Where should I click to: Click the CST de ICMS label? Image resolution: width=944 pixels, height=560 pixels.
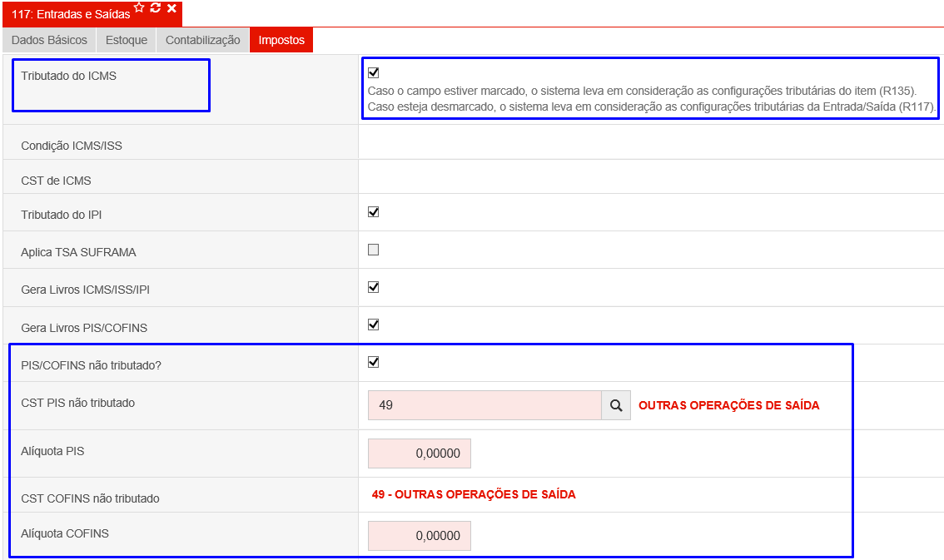(56, 181)
